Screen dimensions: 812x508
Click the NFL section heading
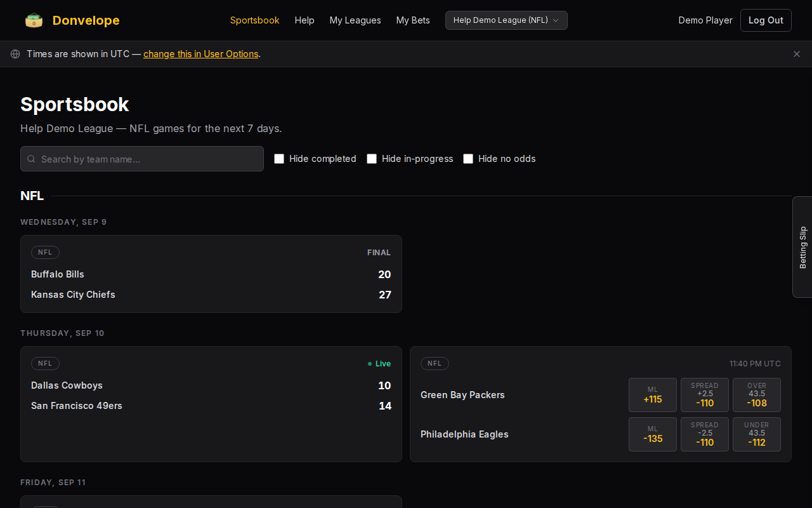32,196
